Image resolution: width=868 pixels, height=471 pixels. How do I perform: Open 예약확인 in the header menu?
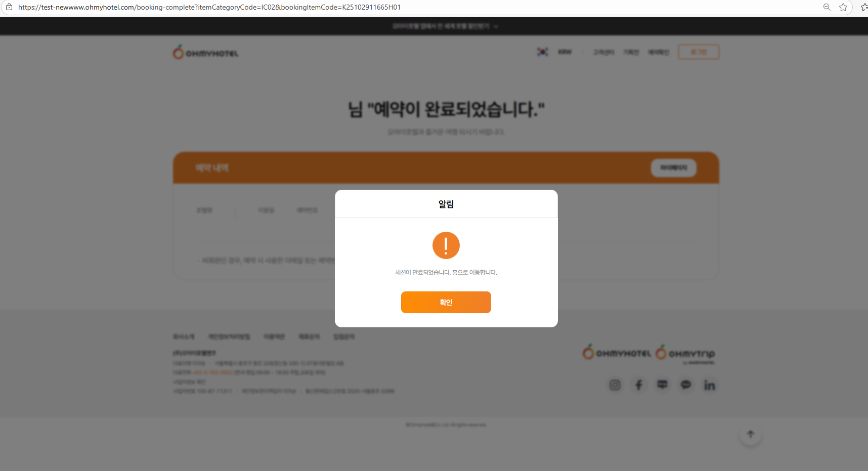point(659,52)
